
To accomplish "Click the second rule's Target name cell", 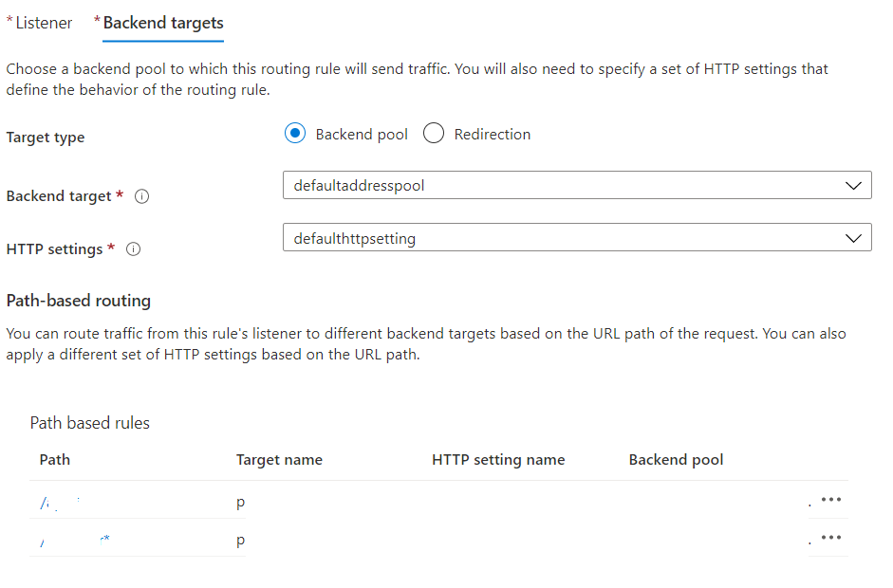I will pos(238,539).
